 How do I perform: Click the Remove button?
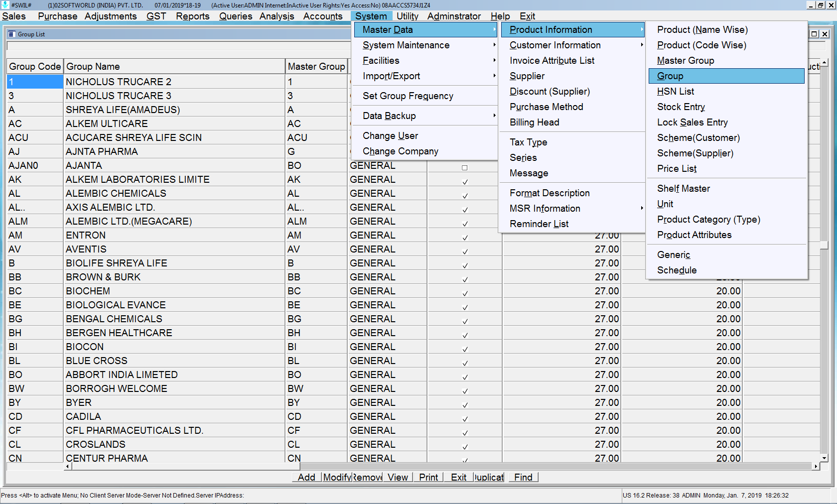pos(368,477)
